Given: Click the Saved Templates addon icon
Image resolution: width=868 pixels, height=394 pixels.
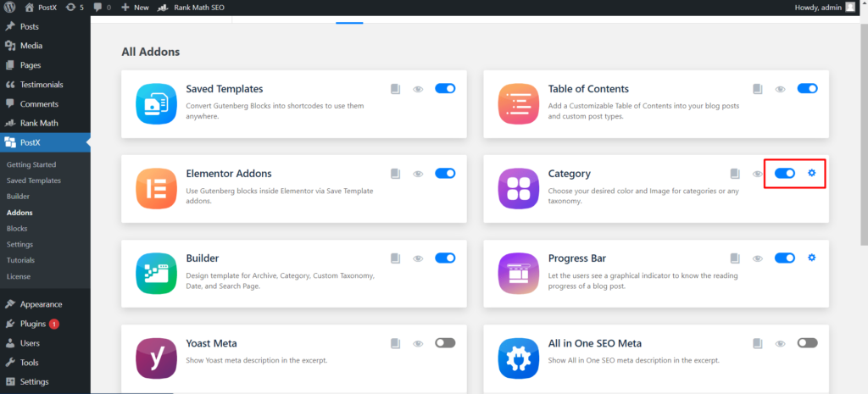Looking at the screenshot, I should coord(156,103).
